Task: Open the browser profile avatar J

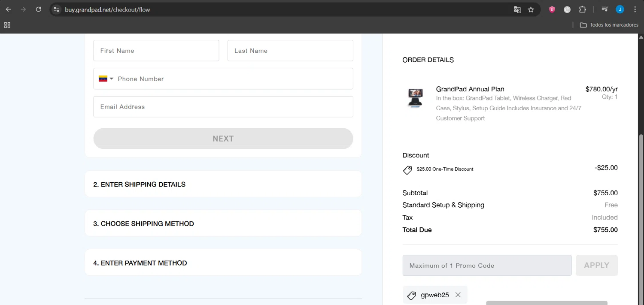Action: click(x=620, y=9)
